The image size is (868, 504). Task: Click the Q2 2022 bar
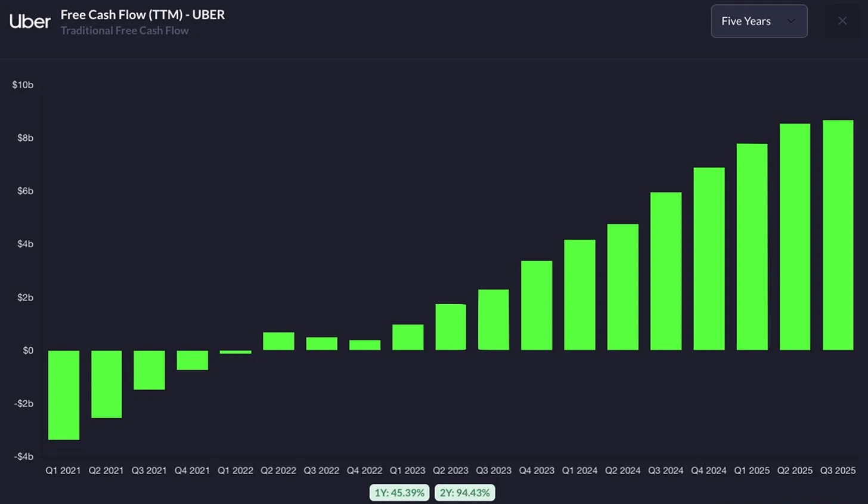pyautogui.click(x=278, y=341)
